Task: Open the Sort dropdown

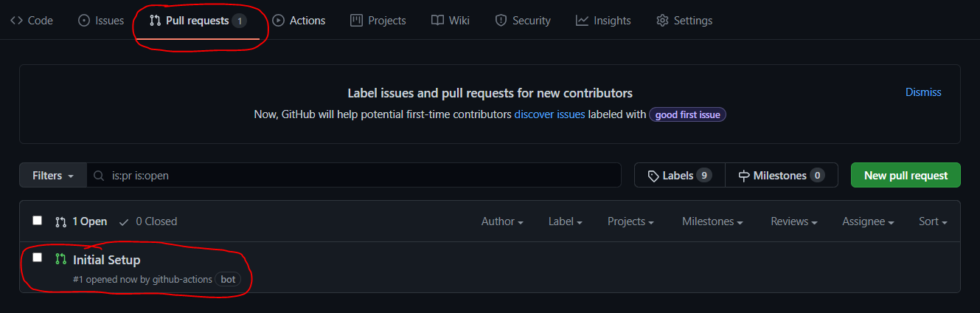Action: tap(933, 221)
